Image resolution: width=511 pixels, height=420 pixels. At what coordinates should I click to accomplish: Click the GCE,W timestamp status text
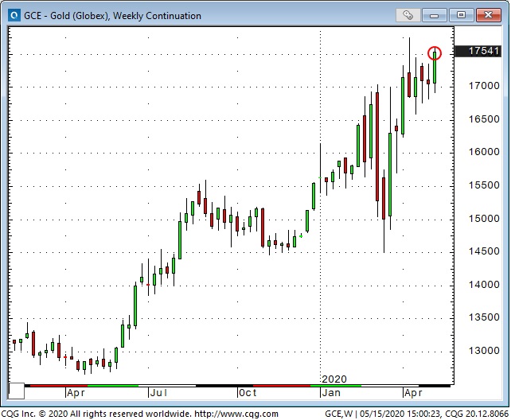[416, 414]
